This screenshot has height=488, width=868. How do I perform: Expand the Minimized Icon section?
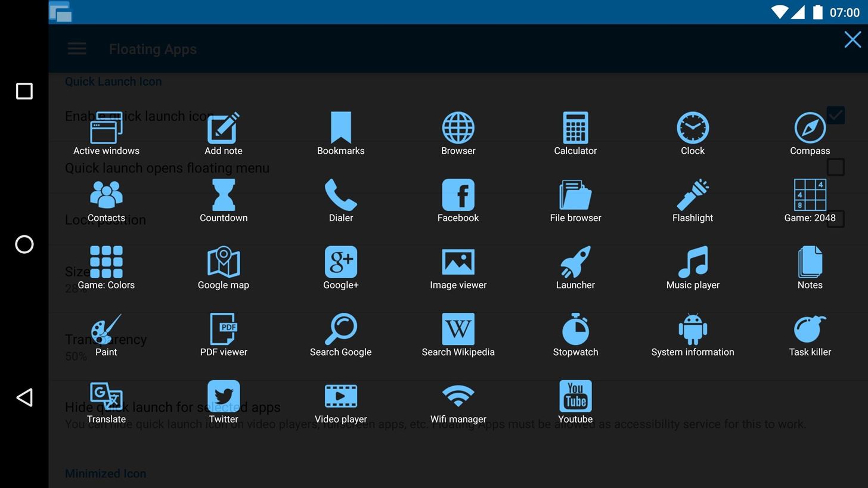coord(106,473)
